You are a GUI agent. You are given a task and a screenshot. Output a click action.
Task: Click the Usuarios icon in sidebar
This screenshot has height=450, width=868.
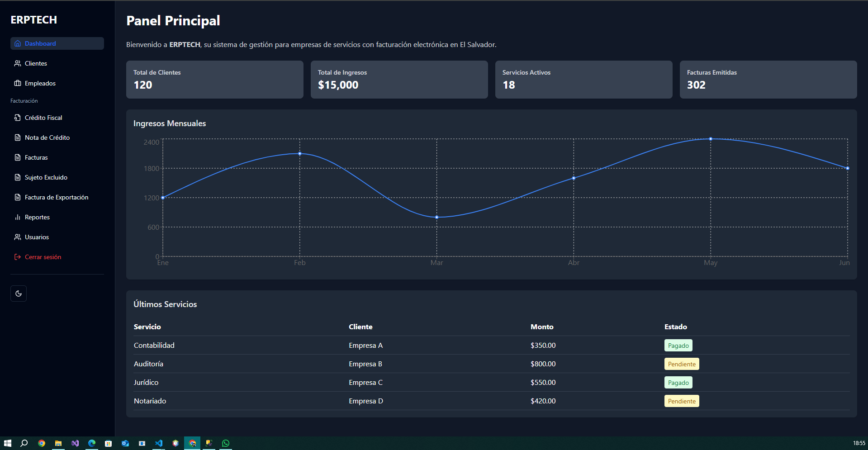pyautogui.click(x=18, y=237)
